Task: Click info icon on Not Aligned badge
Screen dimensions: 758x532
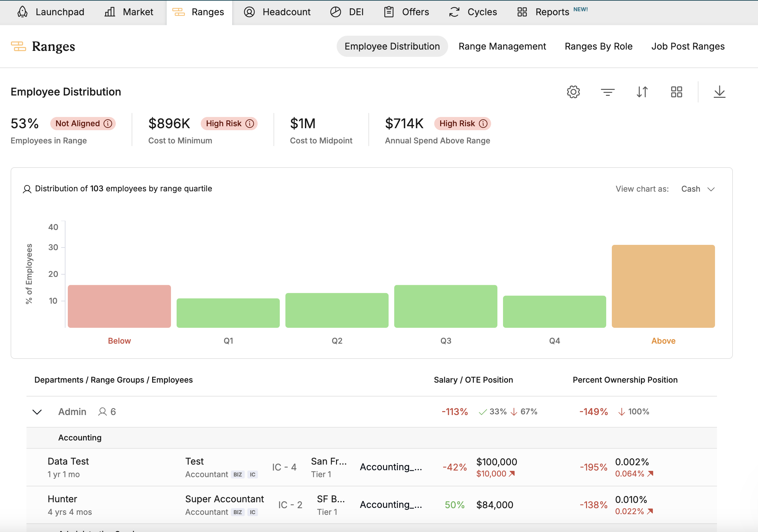Action: pyautogui.click(x=108, y=124)
